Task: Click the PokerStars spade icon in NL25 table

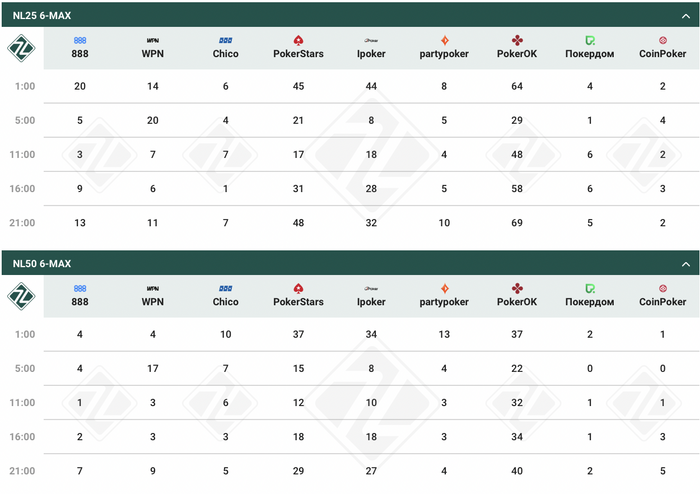Action: (298, 40)
